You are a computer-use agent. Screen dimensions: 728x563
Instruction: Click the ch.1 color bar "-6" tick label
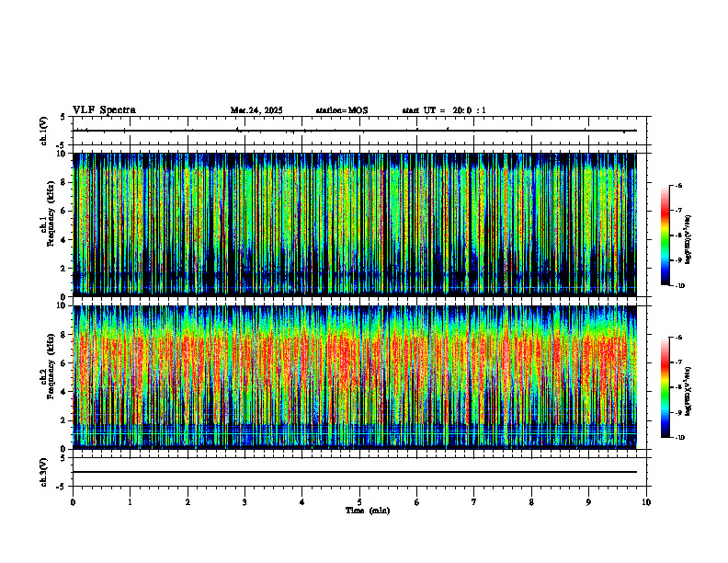click(x=679, y=185)
